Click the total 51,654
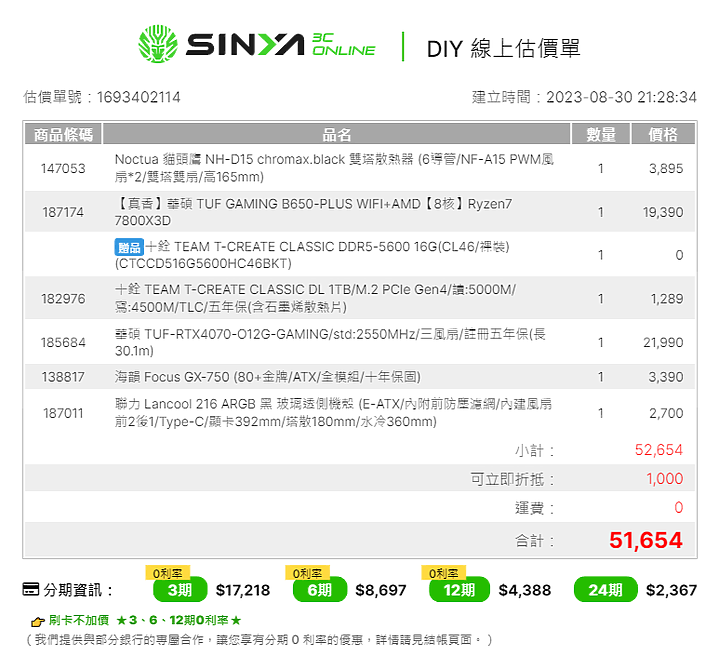The height and width of the screenshot is (669, 720). pyautogui.click(x=646, y=540)
